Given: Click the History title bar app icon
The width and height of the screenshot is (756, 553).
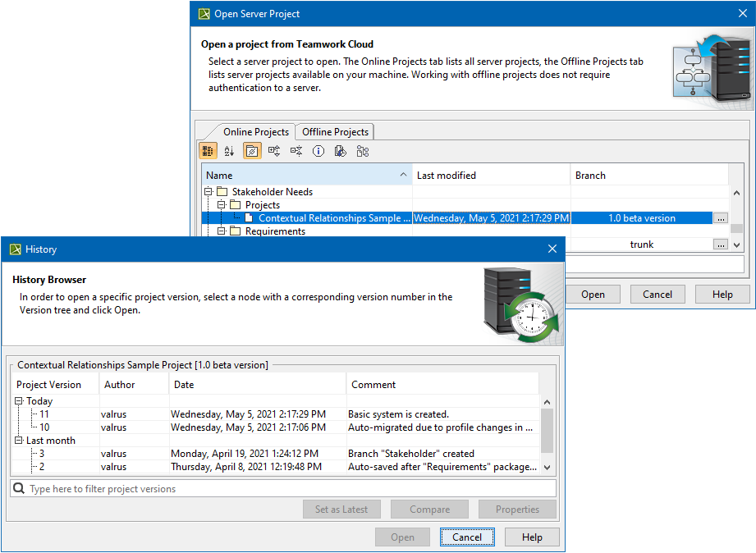Looking at the screenshot, I should [x=15, y=249].
